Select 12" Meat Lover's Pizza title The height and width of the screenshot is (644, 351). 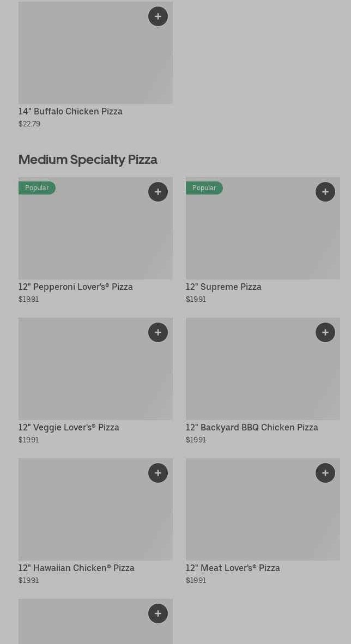click(233, 568)
